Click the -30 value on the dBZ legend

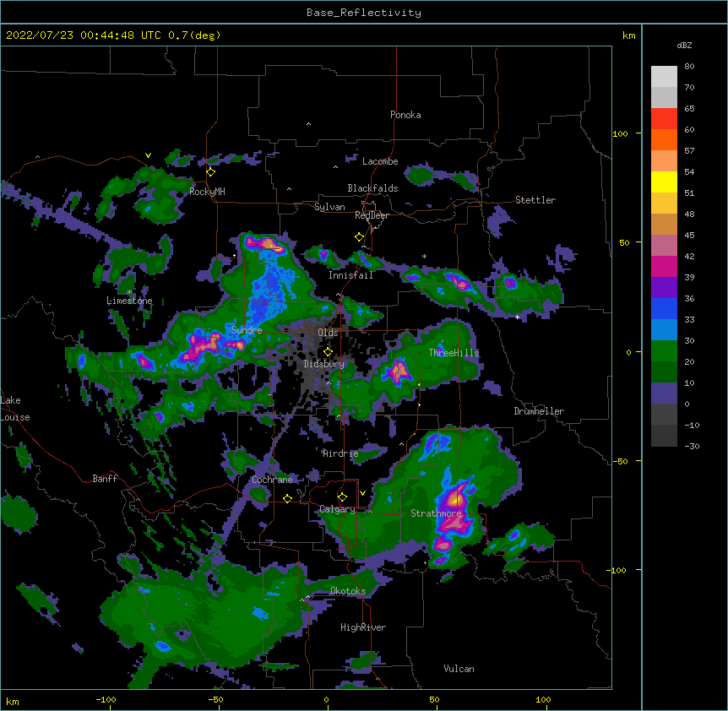click(x=692, y=447)
